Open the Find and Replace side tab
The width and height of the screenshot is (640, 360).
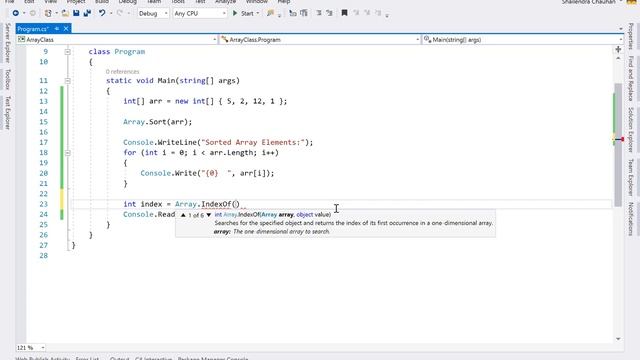click(631, 78)
